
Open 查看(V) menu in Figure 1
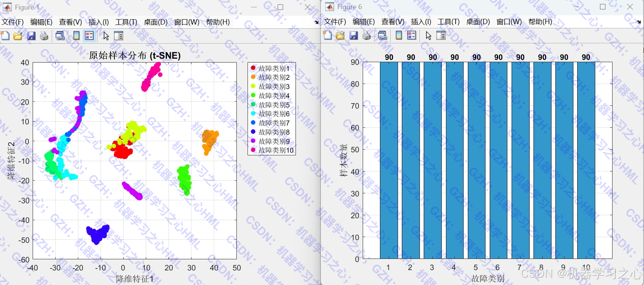point(70,22)
